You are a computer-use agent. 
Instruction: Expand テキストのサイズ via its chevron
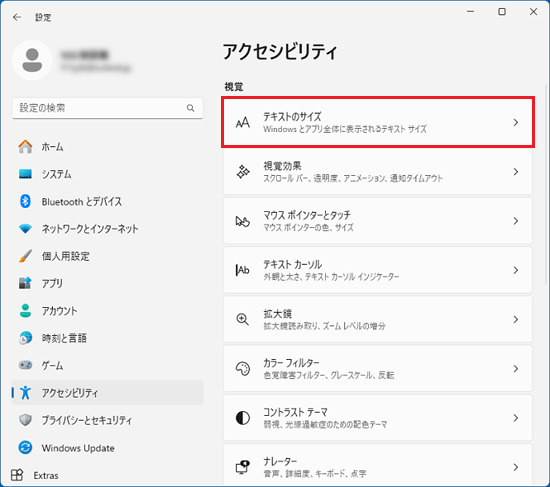[x=516, y=122]
